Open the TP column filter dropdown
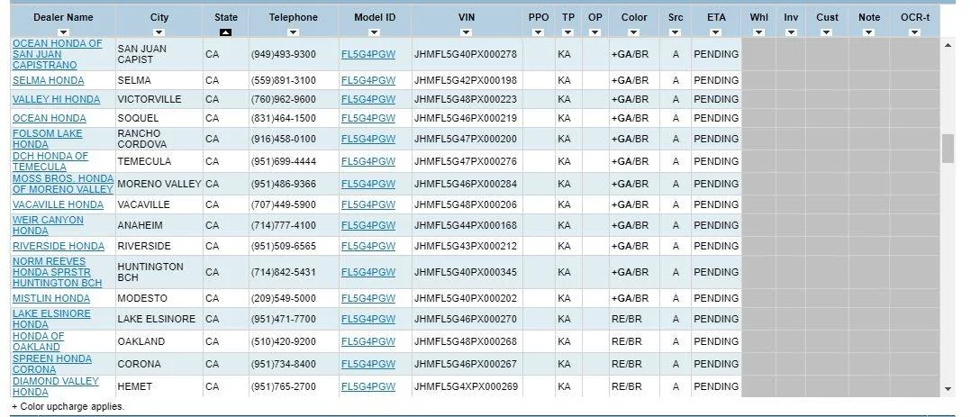This screenshot has height=417, width=980. pos(567,32)
